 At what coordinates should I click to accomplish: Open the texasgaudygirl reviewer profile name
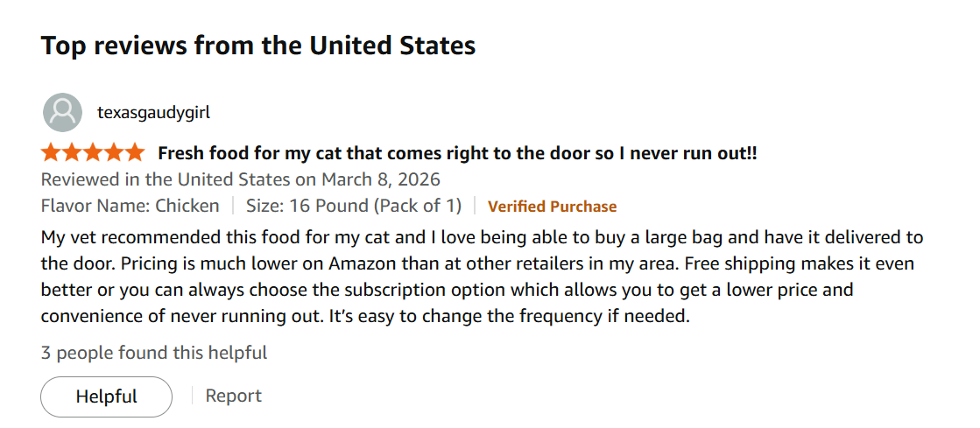point(153,112)
